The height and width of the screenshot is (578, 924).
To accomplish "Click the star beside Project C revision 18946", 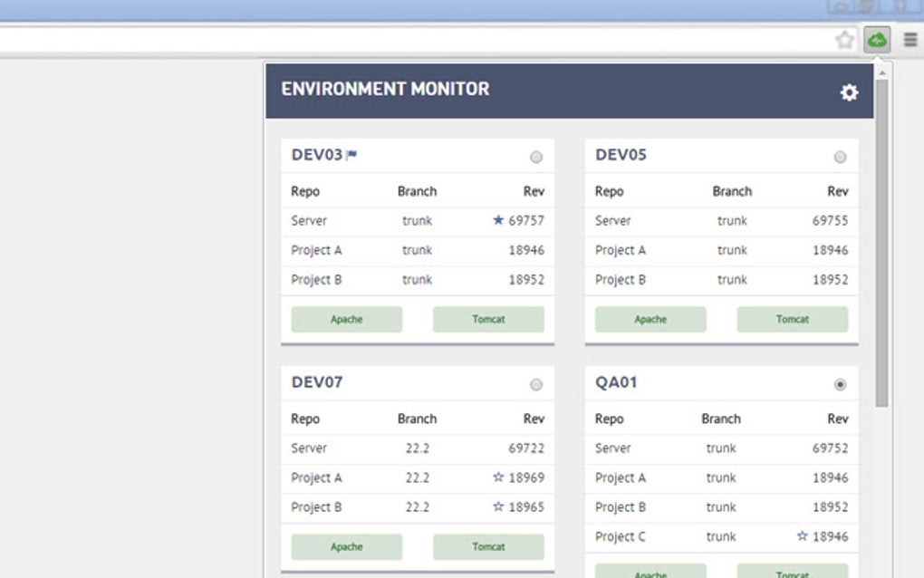I will [801, 535].
